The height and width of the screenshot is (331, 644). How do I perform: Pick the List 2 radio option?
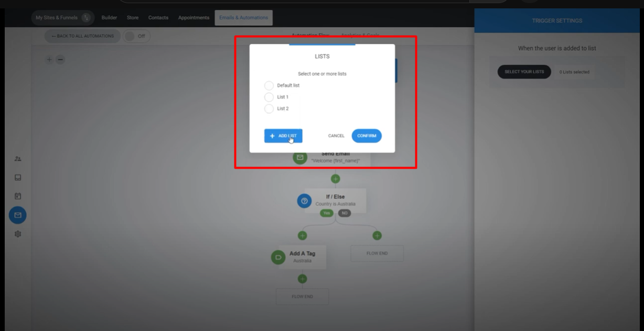point(269,108)
